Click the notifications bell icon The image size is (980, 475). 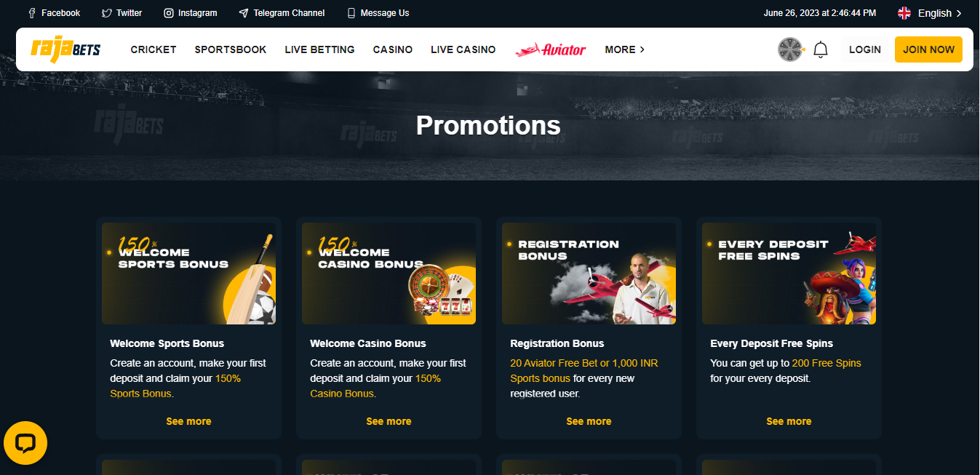(821, 49)
